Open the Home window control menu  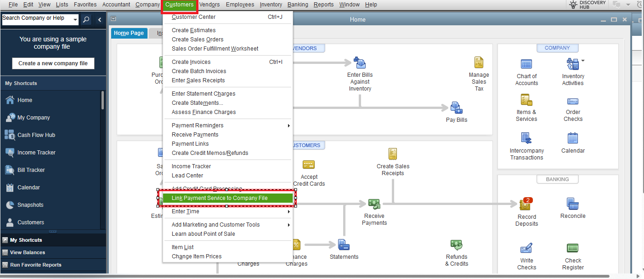[113, 19]
